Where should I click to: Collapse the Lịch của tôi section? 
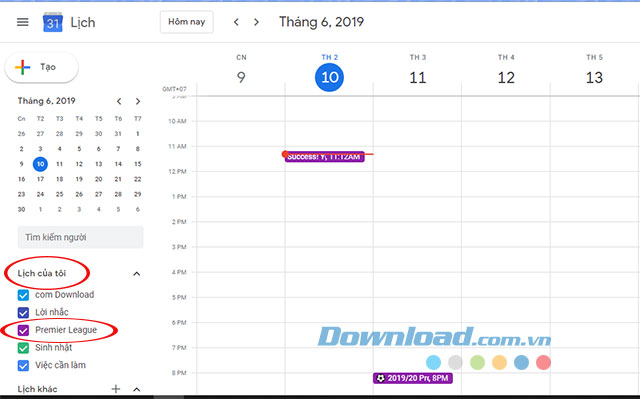[137, 274]
